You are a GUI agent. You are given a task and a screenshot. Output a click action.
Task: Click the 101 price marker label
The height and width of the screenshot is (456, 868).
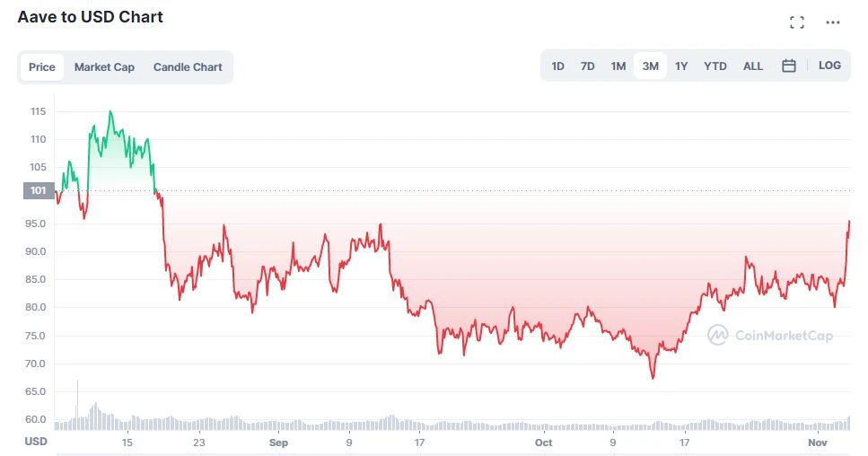click(38, 190)
